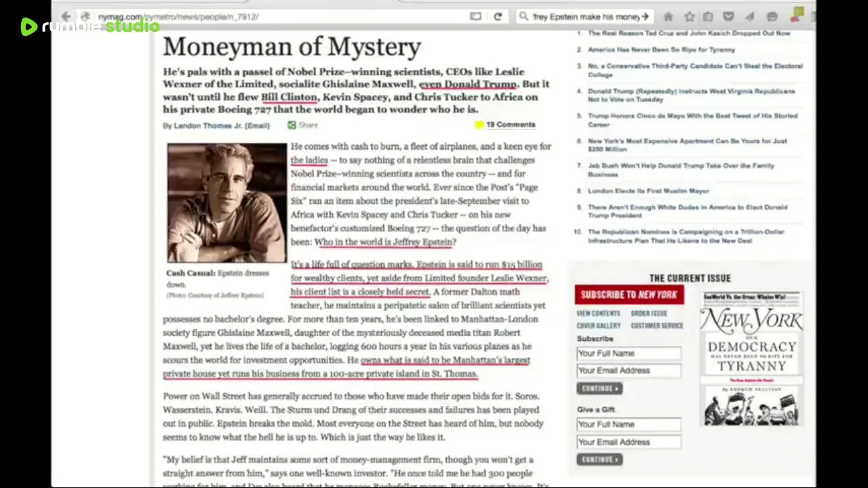
Task: Open author link Landon Thomas Jr.
Action: coord(208,125)
